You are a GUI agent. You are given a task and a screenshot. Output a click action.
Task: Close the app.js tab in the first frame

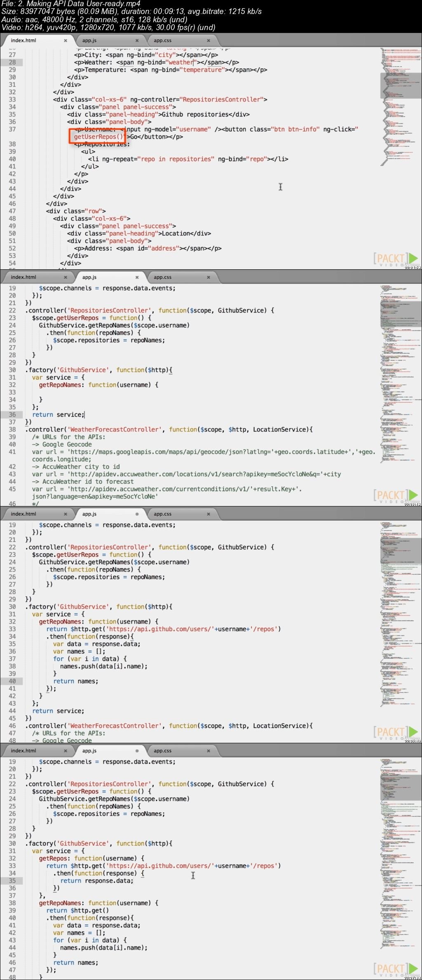[137, 40]
